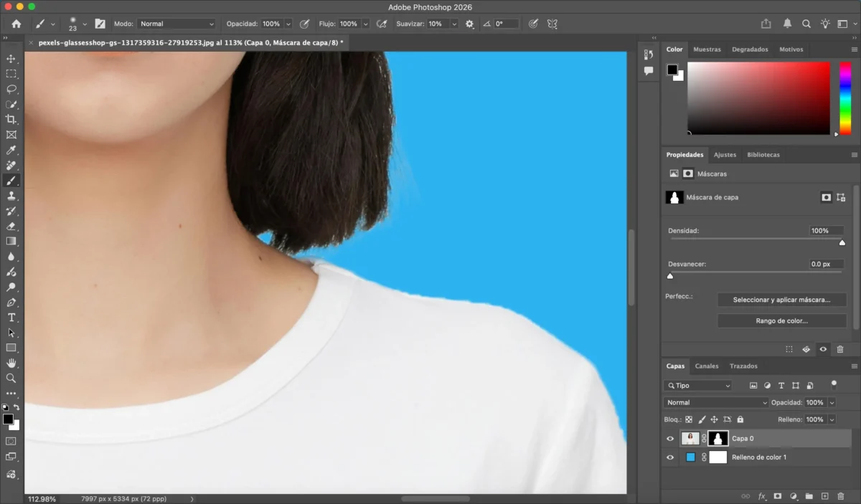Click the Home icon in options bar
Viewport: 861px width, 504px height.
pos(17,24)
